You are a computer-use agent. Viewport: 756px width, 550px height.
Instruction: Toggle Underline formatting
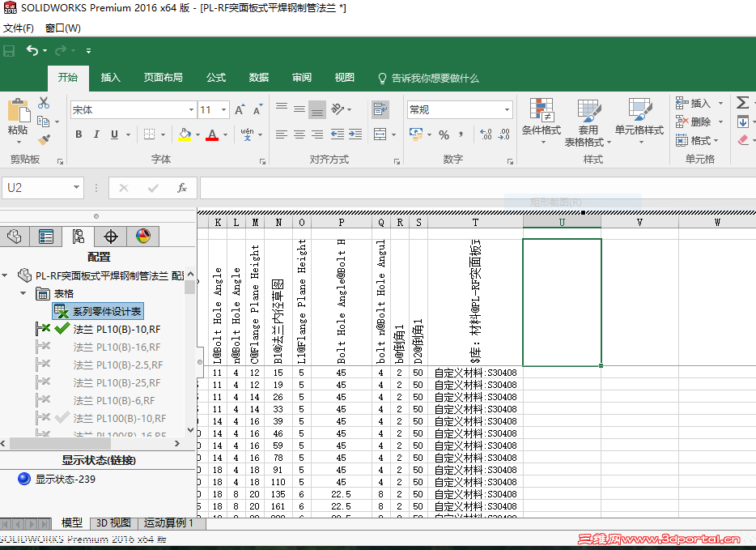(x=114, y=134)
